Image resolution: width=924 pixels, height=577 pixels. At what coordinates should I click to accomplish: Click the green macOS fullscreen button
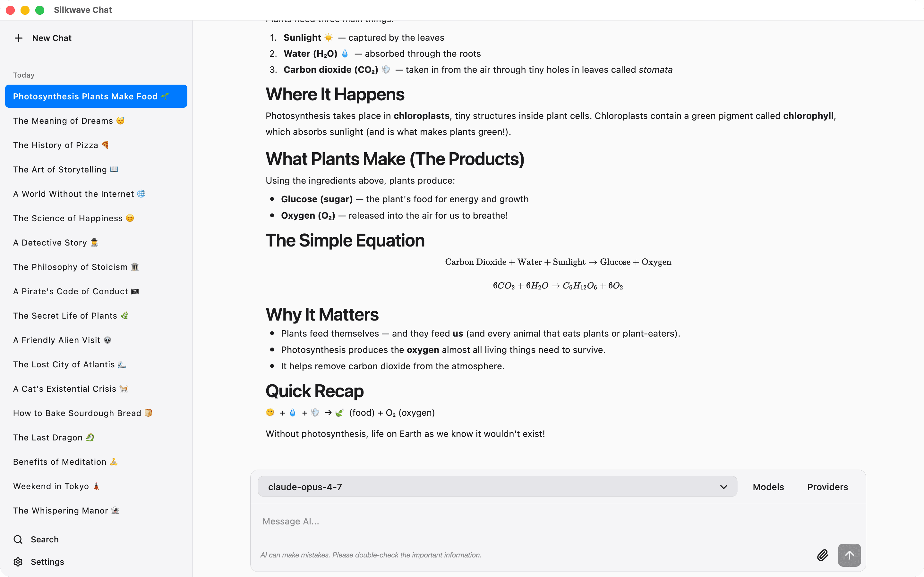(40, 10)
